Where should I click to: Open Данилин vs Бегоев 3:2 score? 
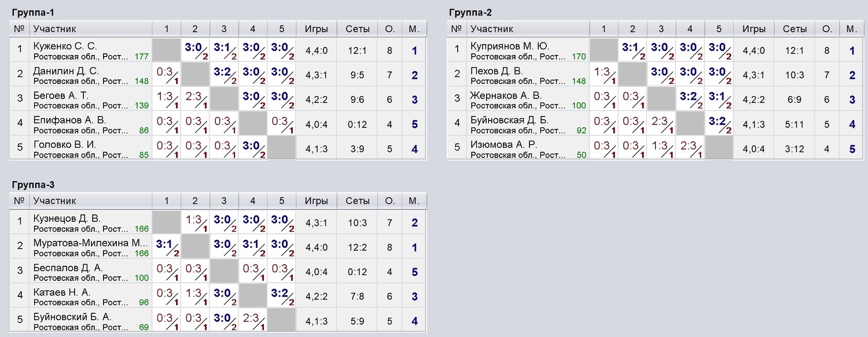tap(224, 75)
